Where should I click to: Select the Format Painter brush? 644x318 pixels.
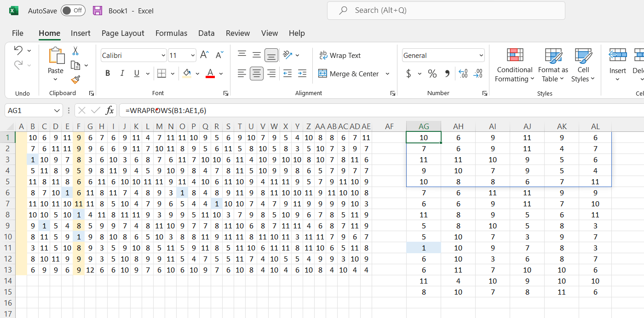coord(75,80)
